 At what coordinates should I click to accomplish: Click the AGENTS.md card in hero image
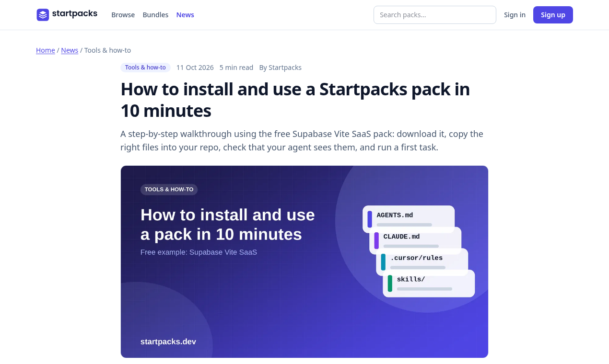tap(409, 219)
